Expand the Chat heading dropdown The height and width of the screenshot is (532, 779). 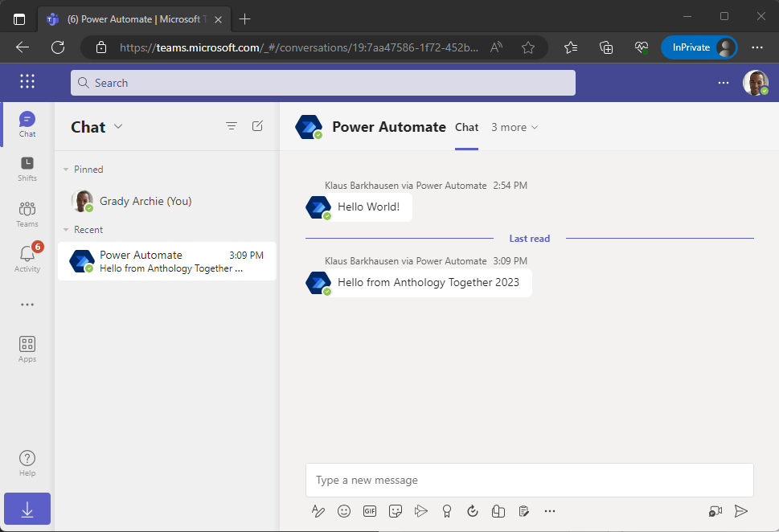[x=118, y=126]
